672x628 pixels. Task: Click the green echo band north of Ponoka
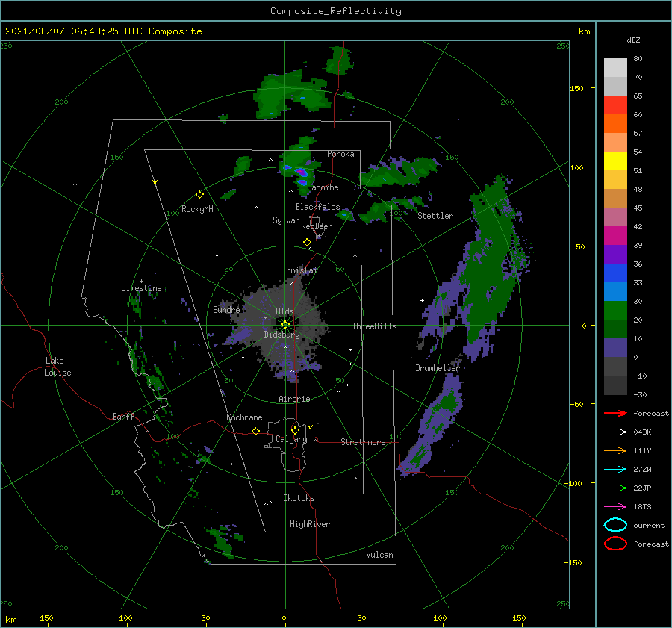click(291, 94)
